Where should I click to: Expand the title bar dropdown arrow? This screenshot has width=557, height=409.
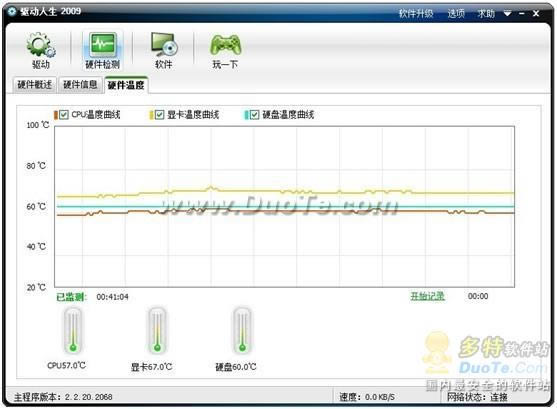(508, 14)
